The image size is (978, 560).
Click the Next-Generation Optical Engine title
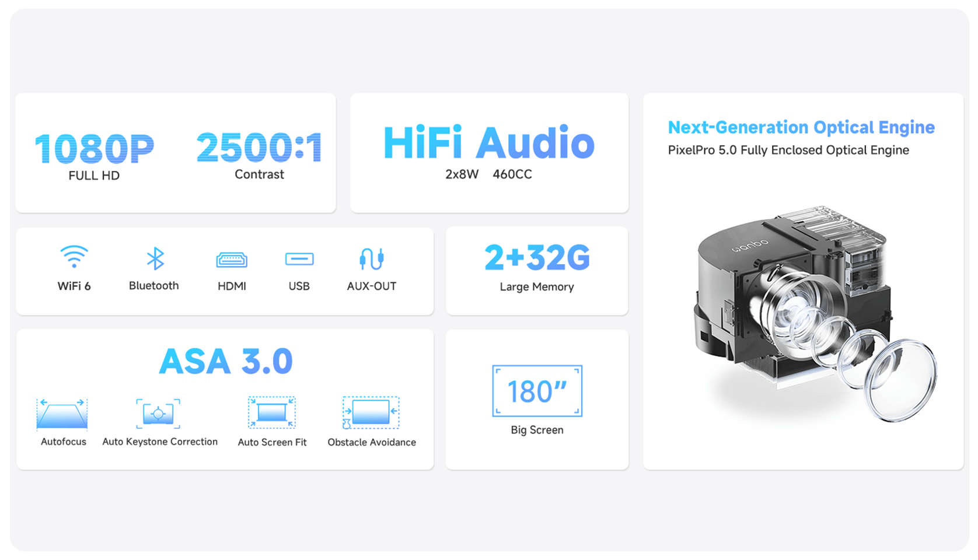pyautogui.click(x=801, y=127)
